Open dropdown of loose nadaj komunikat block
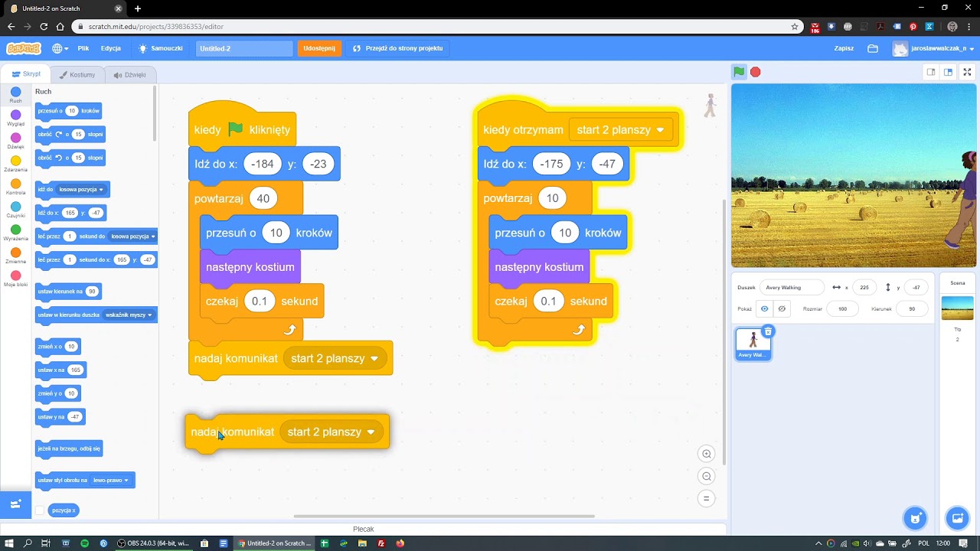 [x=332, y=432]
